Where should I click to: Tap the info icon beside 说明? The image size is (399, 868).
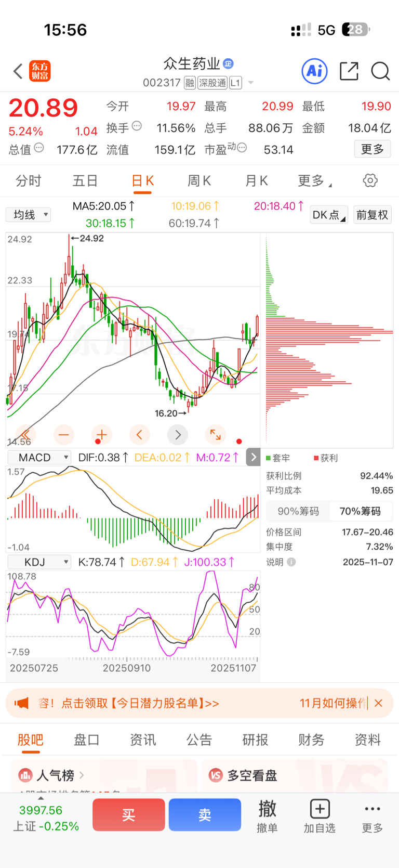tap(291, 562)
